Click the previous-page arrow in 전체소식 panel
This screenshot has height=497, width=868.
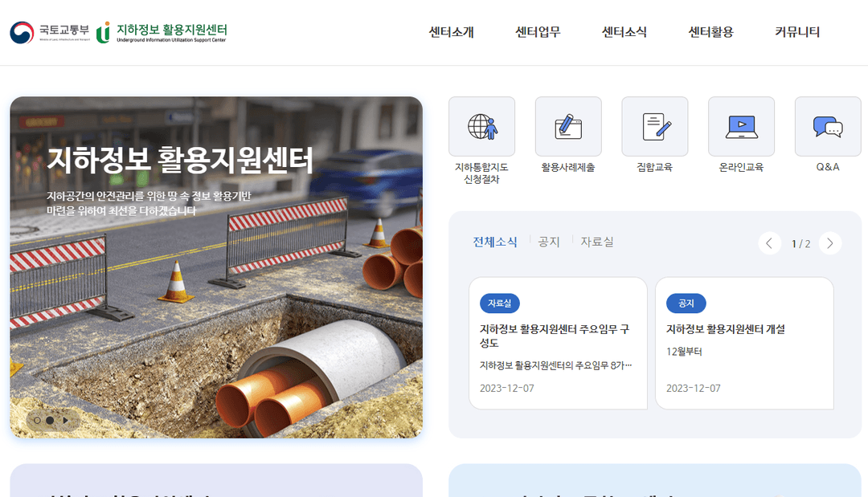(x=769, y=242)
